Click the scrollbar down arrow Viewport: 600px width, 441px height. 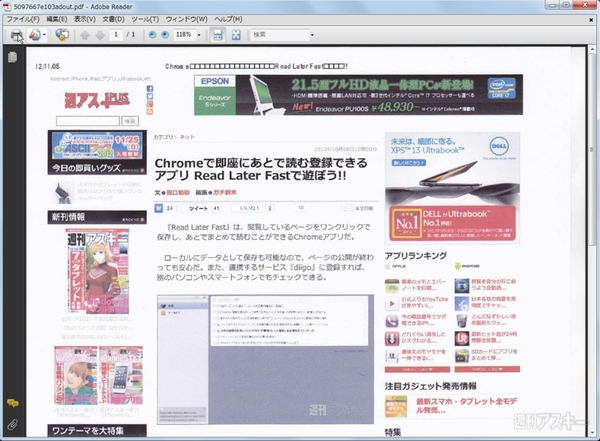click(592, 433)
